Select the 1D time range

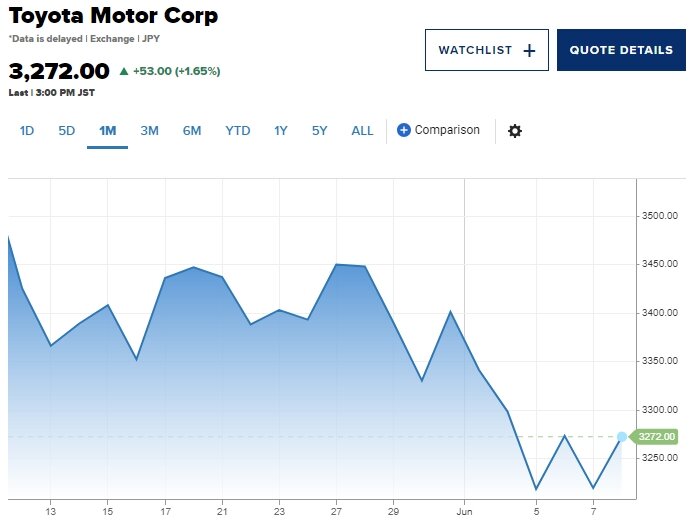click(x=27, y=131)
